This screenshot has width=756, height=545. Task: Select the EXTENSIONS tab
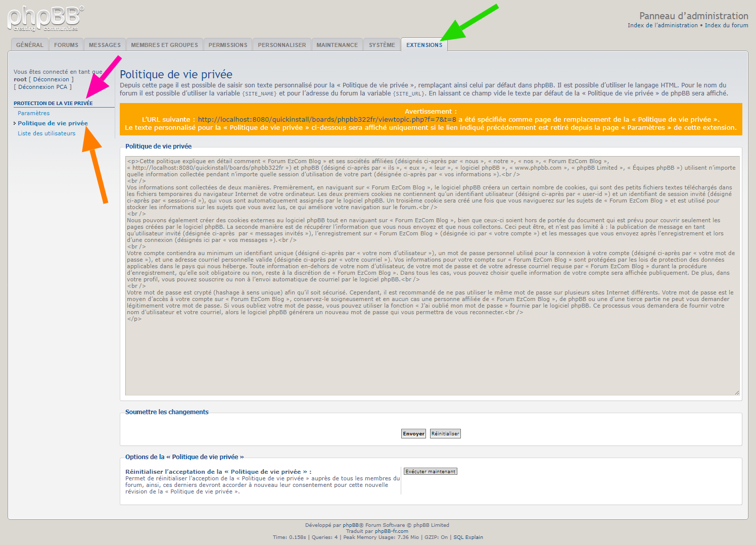(x=424, y=45)
